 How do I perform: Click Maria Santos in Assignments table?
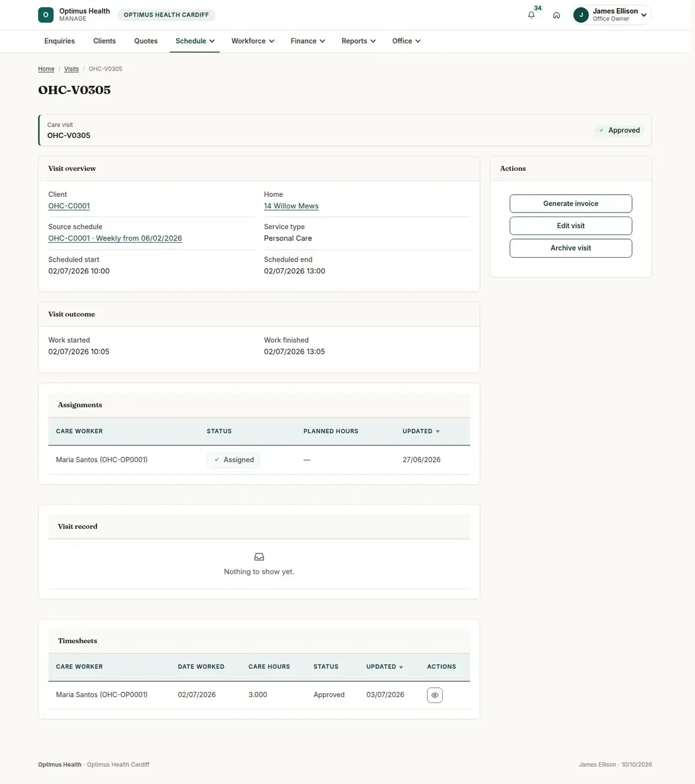(x=102, y=460)
